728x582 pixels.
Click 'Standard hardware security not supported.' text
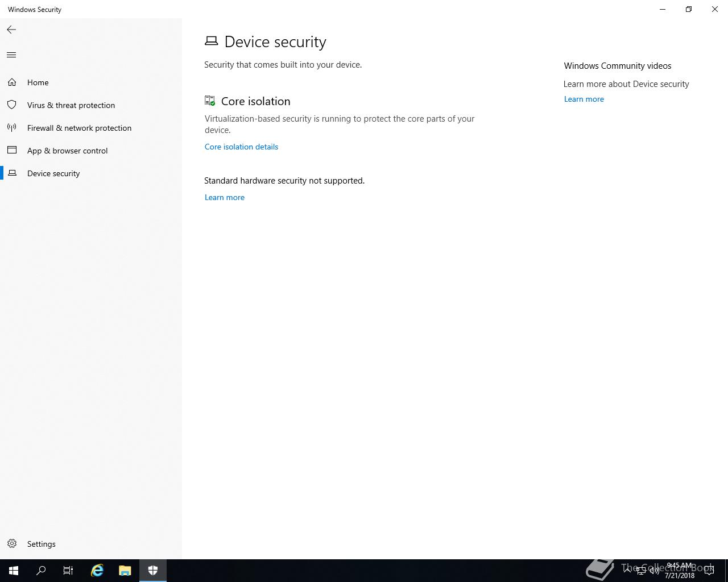pos(284,181)
